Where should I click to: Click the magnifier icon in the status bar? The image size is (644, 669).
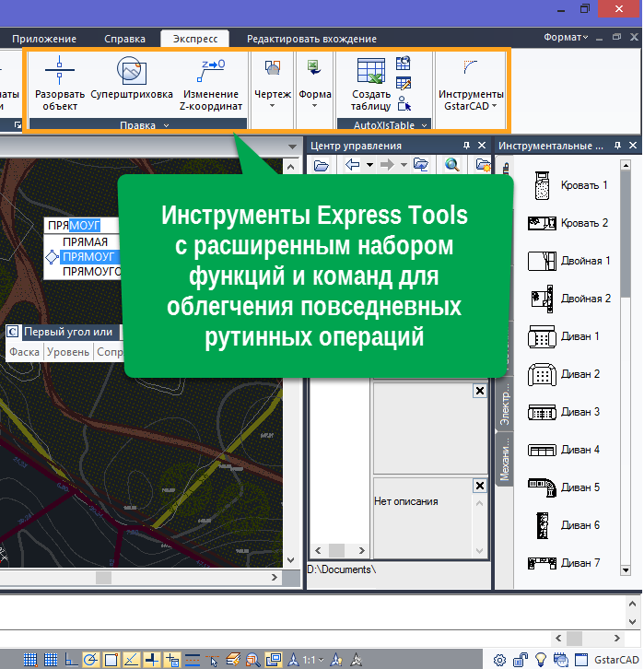point(253,660)
